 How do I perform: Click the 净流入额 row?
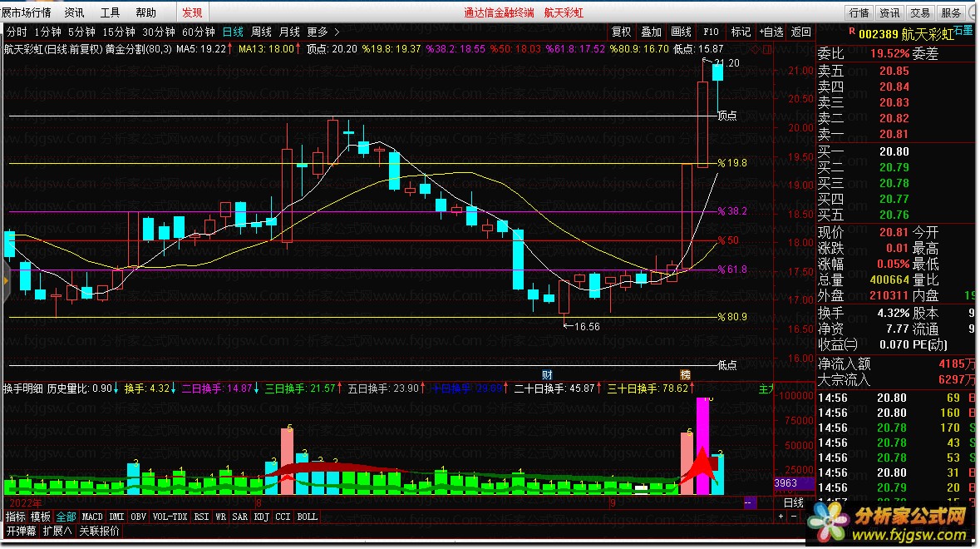click(x=896, y=364)
